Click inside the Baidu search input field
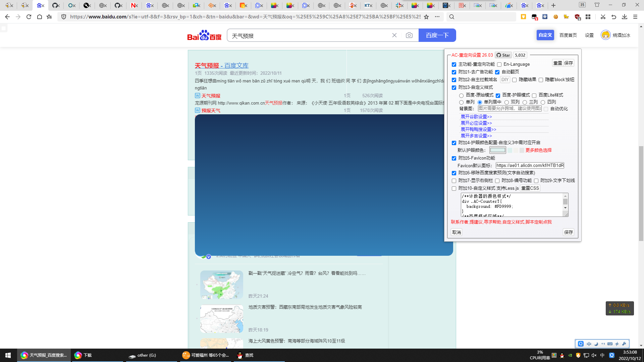 pyautogui.click(x=302, y=35)
